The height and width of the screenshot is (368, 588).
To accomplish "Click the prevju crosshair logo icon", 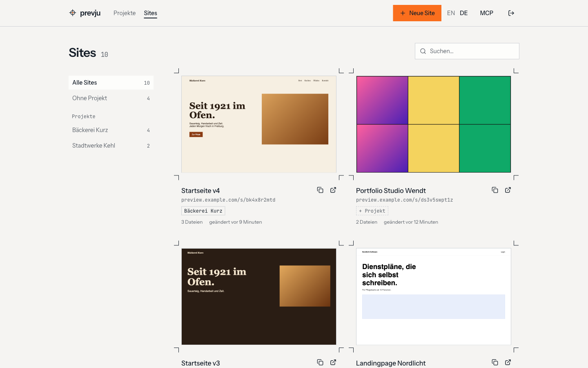I will (x=73, y=13).
